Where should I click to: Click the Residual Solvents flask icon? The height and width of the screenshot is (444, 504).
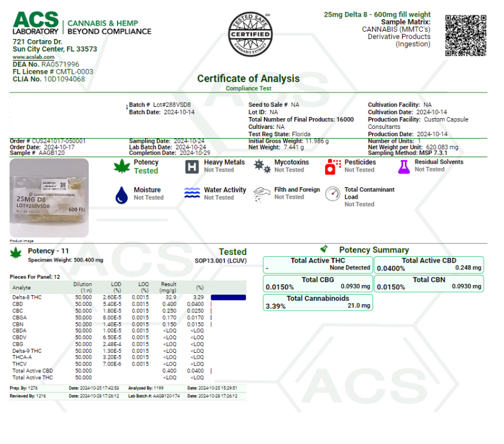[403, 167]
